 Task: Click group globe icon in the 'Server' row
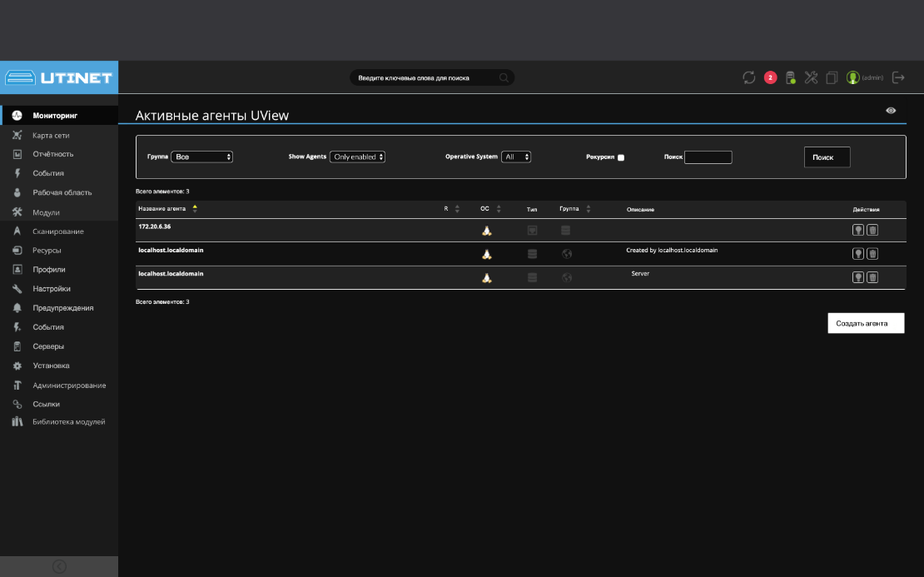[567, 277]
